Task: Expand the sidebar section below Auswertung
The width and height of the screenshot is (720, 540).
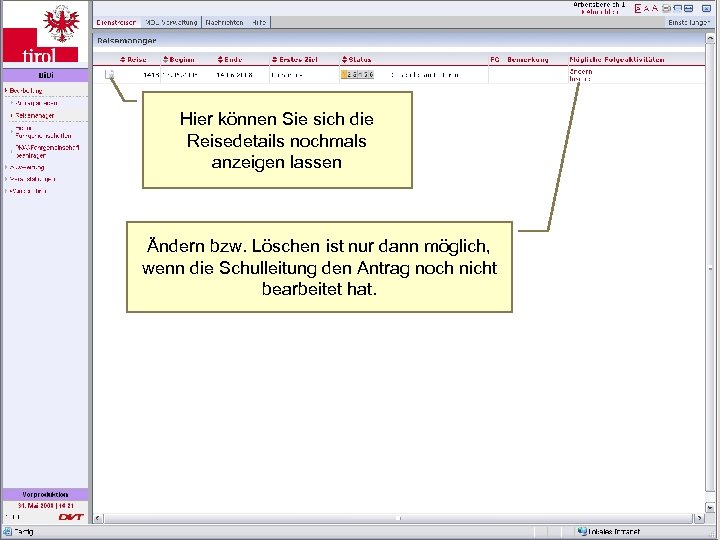Action: pos(30,179)
